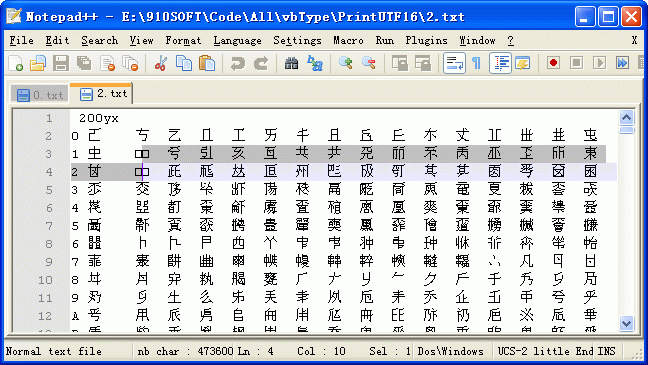This screenshot has width=648, height=365.
Task: Stop macro recording square button
Action: point(577,63)
